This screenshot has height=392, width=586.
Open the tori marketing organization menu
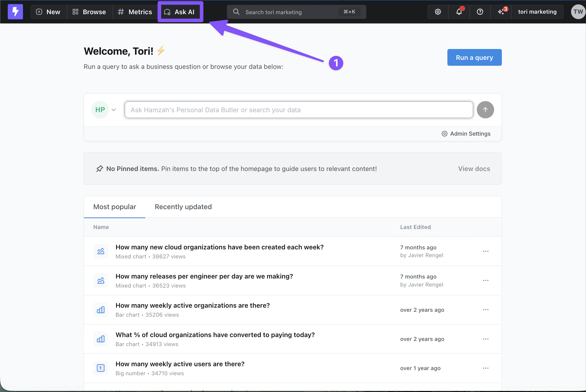(537, 12)
